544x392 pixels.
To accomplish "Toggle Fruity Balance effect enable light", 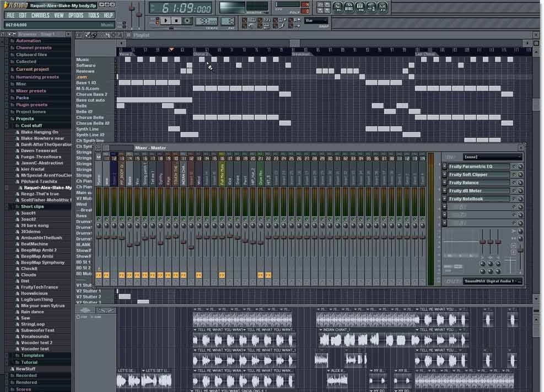I will pyautogui.click(x=514, y=182).
